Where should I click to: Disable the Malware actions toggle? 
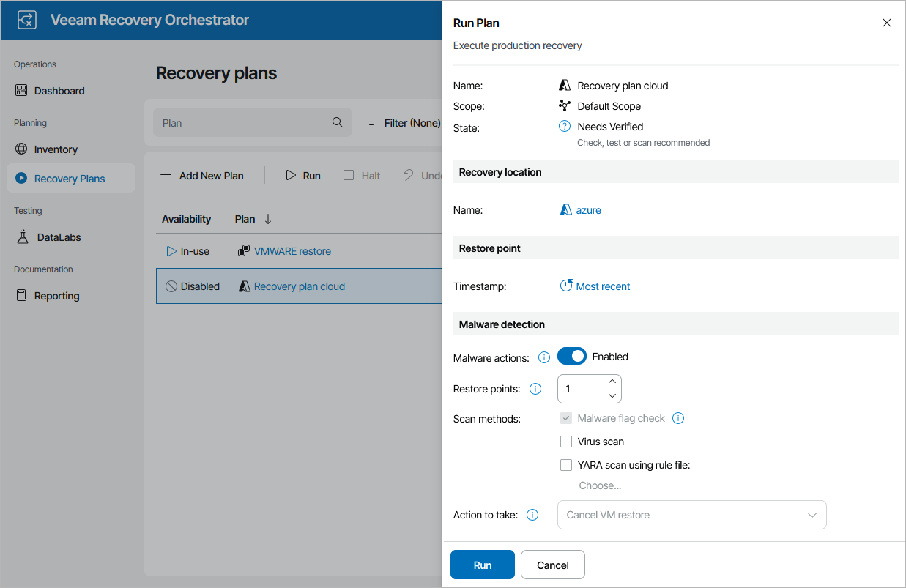(572, 356)
